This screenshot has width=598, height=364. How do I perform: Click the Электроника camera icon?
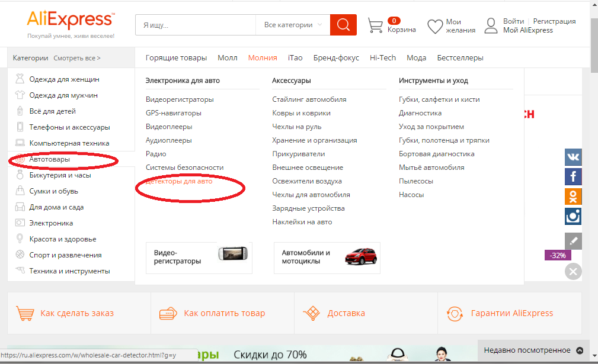point(20,223)
